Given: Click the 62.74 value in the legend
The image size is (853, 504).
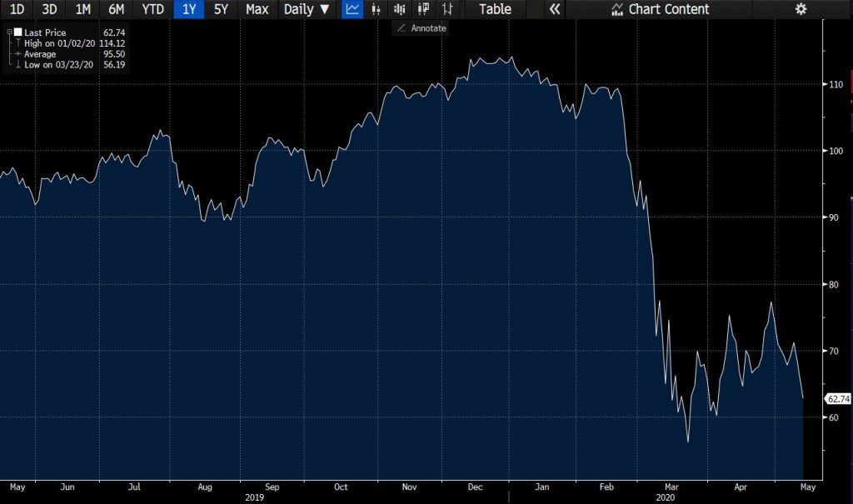Looking at the screenshot, I should tap(113, 32).
